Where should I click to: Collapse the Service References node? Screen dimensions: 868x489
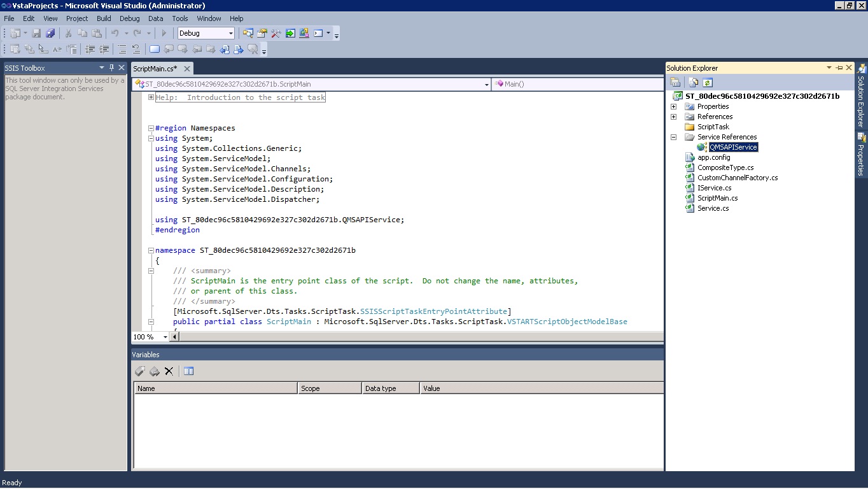(673, 137)
